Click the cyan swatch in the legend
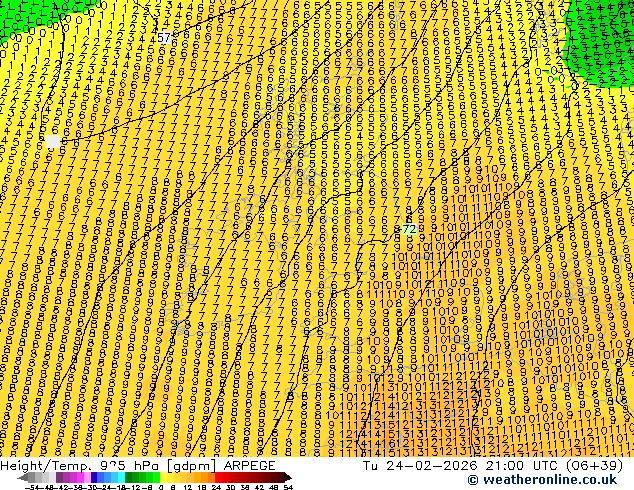 121,477
